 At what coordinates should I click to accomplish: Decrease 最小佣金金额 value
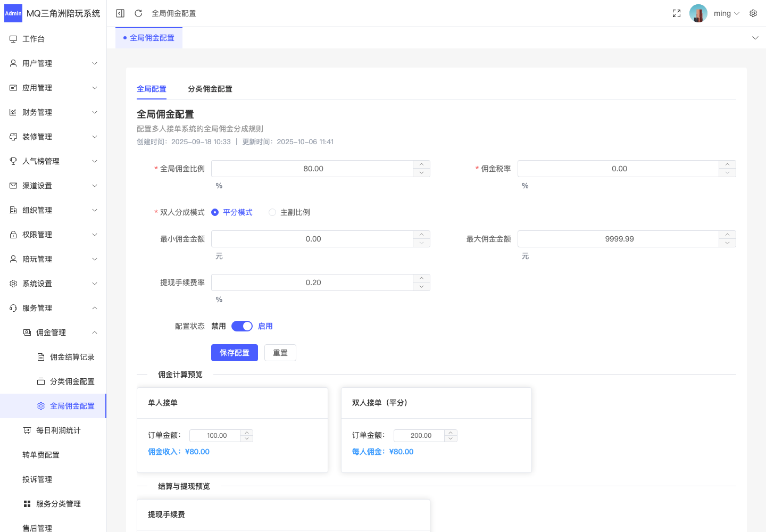pos(421,243)
